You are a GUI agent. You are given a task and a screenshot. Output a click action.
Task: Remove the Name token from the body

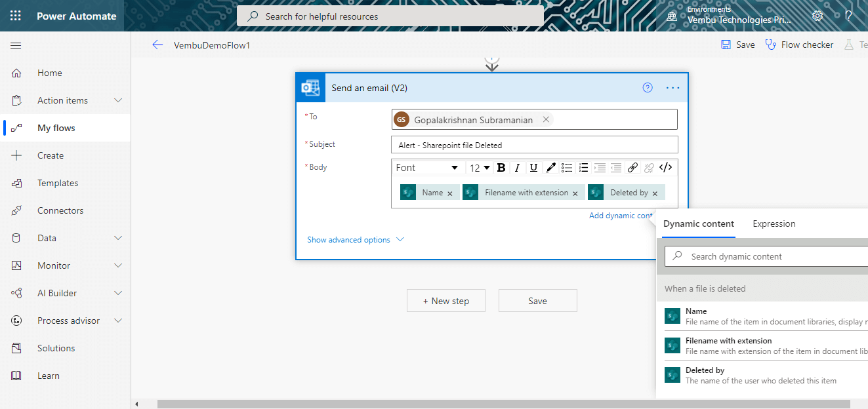[450, 193]
